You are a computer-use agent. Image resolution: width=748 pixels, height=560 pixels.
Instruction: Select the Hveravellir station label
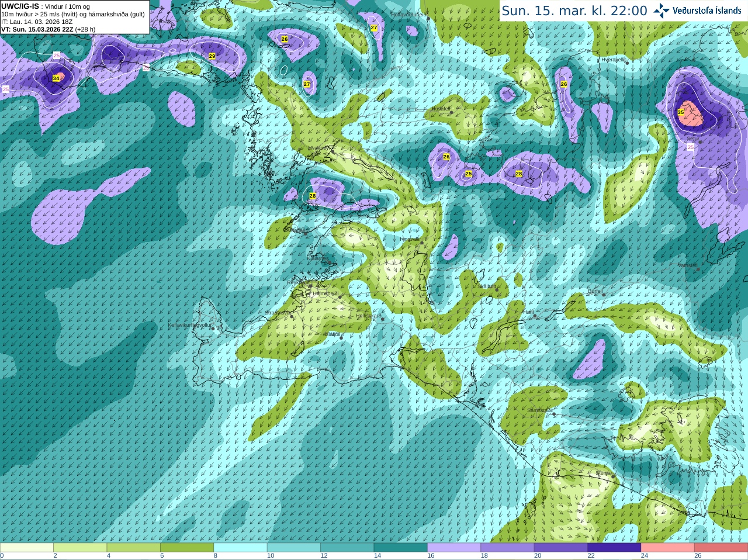pyautogui.click(x=614, y=60)
